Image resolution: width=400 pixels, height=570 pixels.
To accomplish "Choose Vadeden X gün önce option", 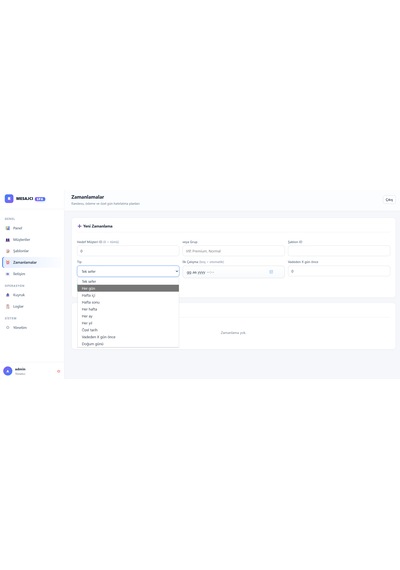I will (x=128, y=337).
